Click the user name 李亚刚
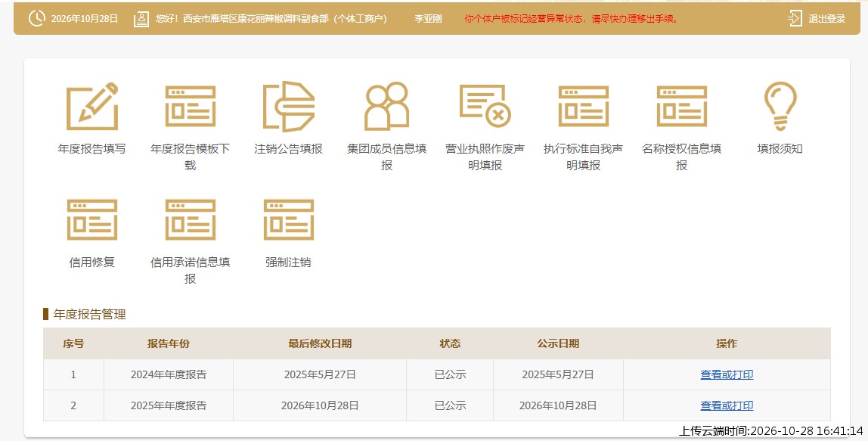This screenshot has height=441, width=868. [x=428, y=19]
